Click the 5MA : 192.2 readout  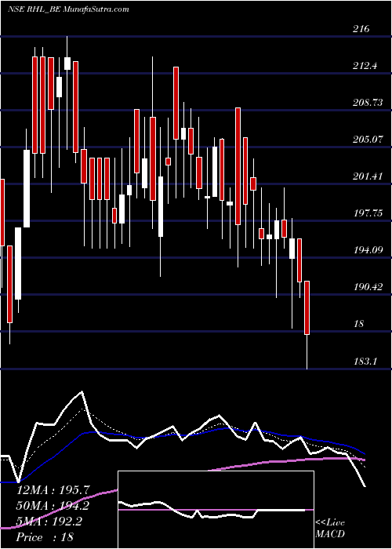click(49, 522)
